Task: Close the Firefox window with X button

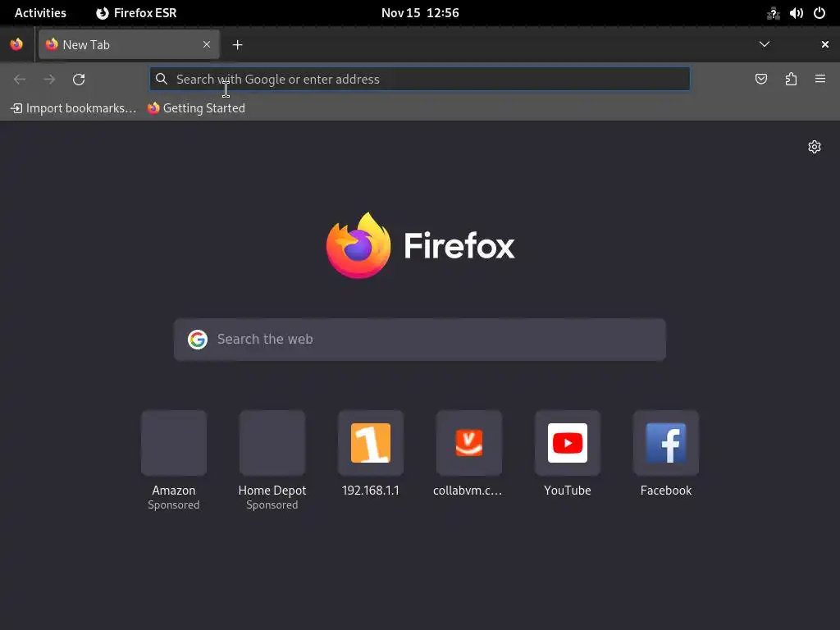Action: 825,44
